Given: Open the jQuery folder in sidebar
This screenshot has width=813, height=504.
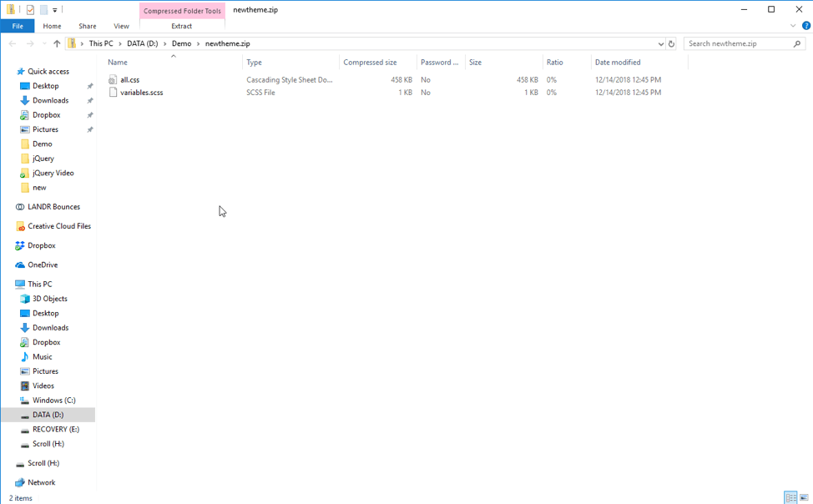Looking at the screenshot, I should [x=43, y=159].
